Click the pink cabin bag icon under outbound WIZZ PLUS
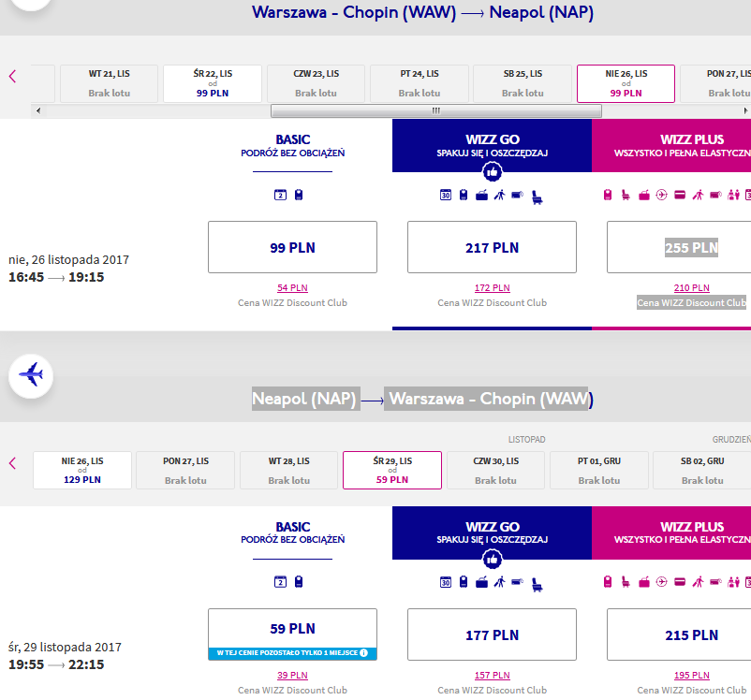 coord(608,195)
